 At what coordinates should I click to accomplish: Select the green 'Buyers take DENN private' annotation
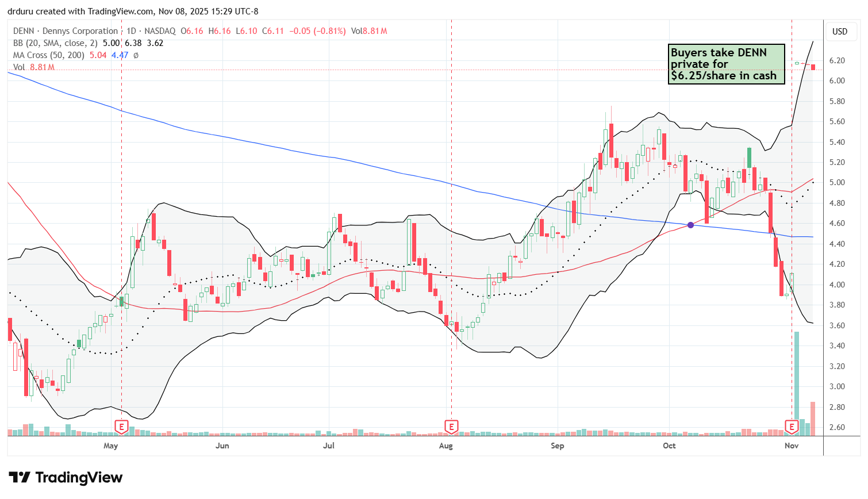(726, 64)
